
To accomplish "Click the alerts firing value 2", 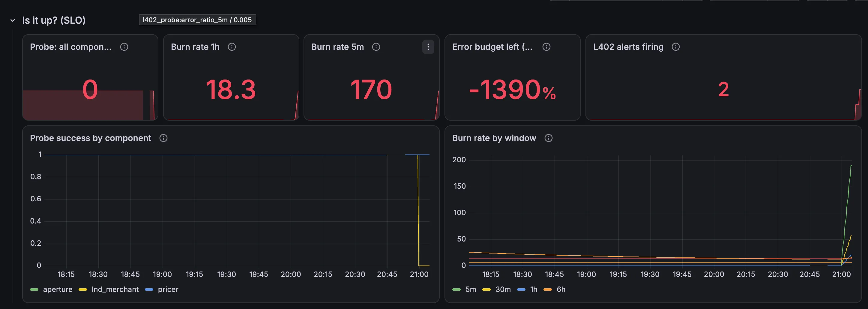I will [723, 90].
